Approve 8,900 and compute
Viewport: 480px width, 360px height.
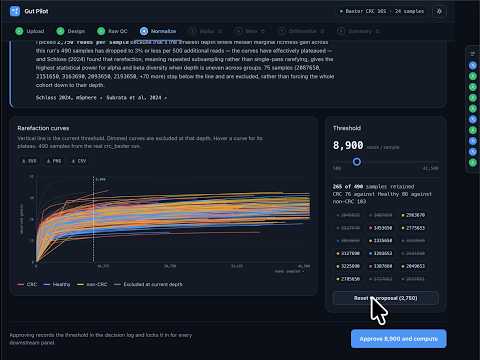(399, 339)
